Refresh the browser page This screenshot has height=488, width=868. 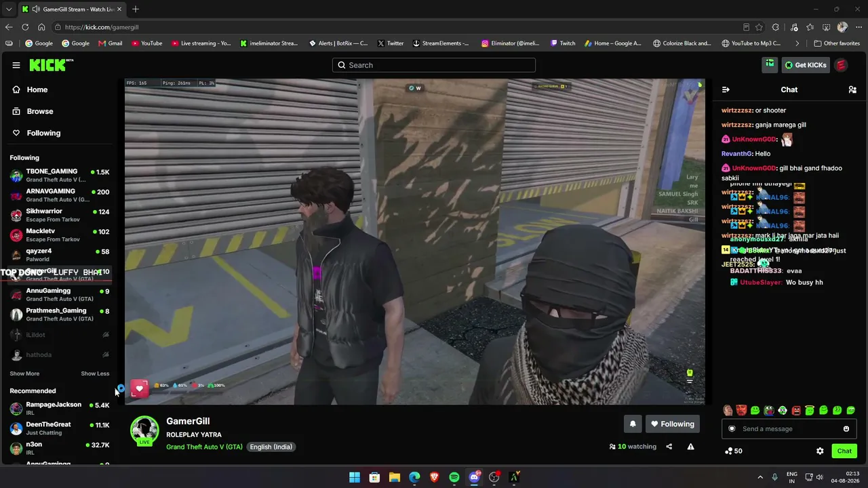click(x=25, y=27)
